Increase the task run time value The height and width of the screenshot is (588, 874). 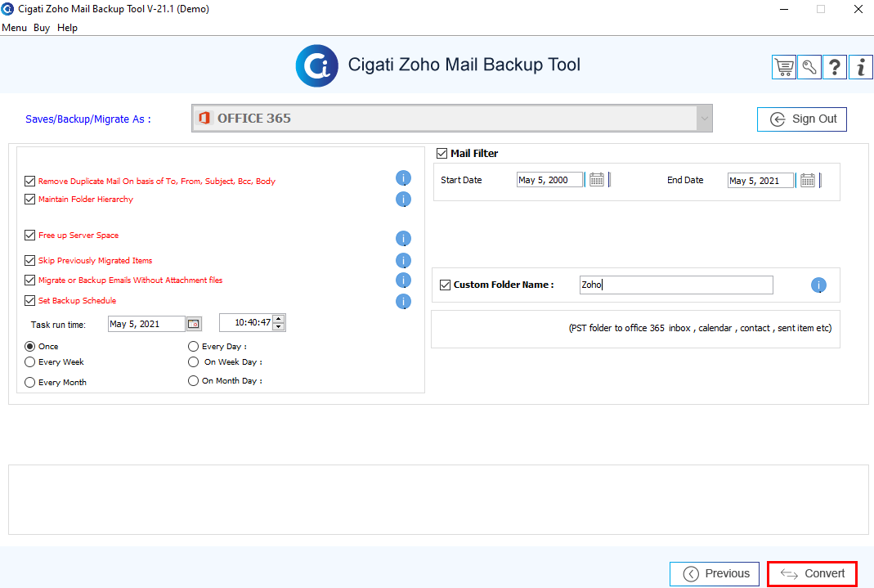[279, 319]
